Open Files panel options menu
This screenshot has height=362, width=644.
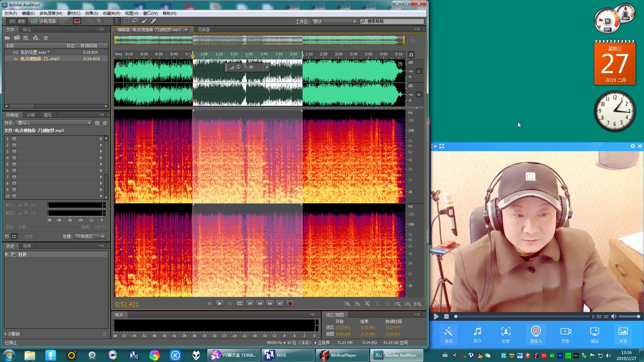click(x=102, y=29)
